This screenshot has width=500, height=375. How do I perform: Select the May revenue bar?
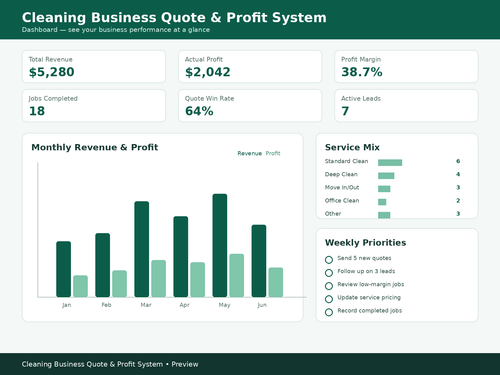pyautogui.click(x=220, y=245)
